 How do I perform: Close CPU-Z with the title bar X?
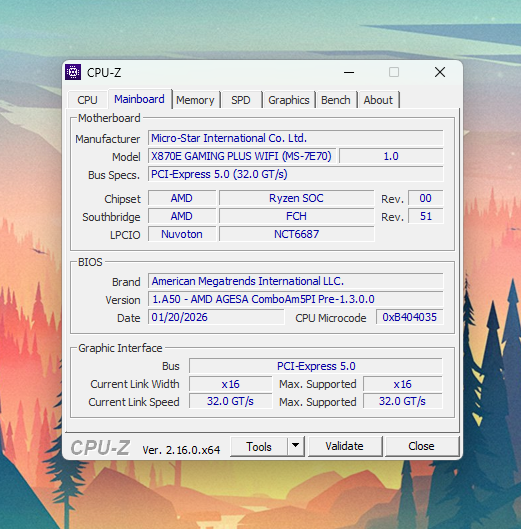[440, 72]
